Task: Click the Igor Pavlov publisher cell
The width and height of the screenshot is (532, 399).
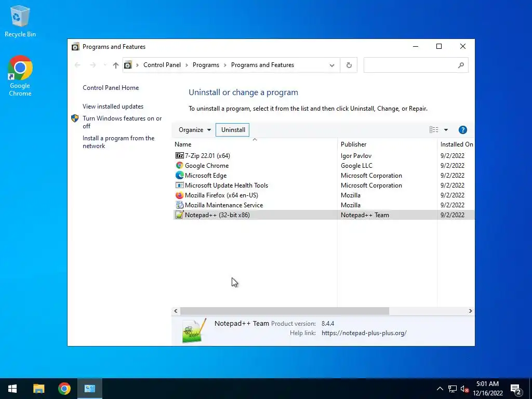Action: pyautogui.click(x=356, y=156)
